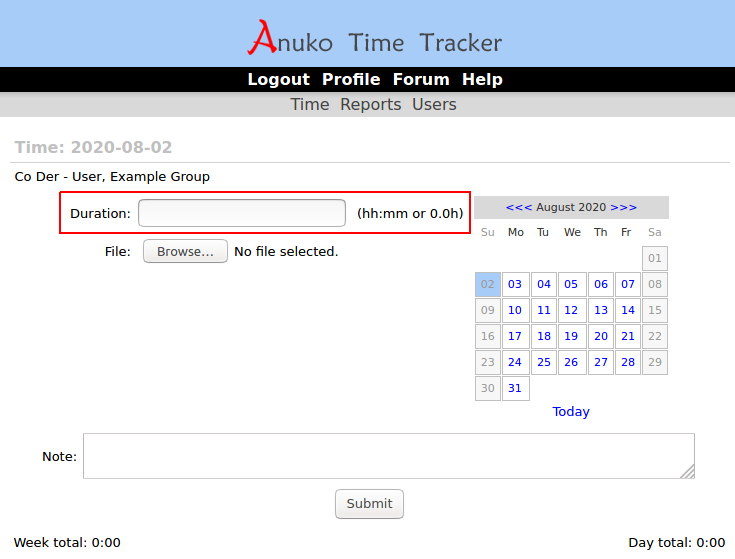Select August 19 on the calendar
Image resolution: width=735 pixels, height=559 pixels.
coord(571,336)
